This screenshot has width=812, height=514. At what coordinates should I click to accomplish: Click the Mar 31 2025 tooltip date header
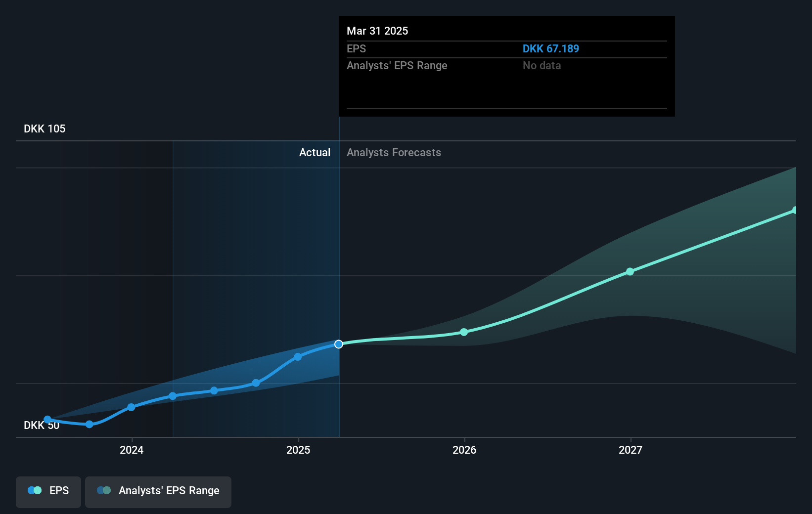[x=377, y=31]
